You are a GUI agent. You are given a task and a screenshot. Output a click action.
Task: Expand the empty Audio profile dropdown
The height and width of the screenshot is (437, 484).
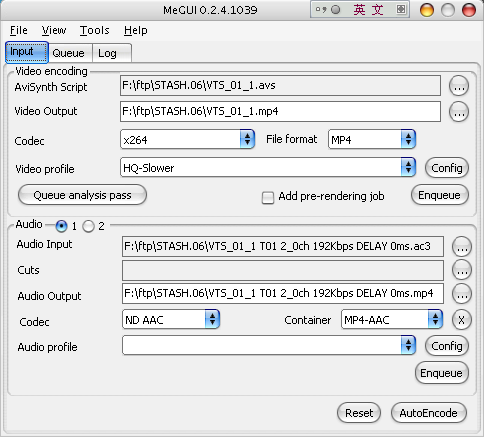269,345
